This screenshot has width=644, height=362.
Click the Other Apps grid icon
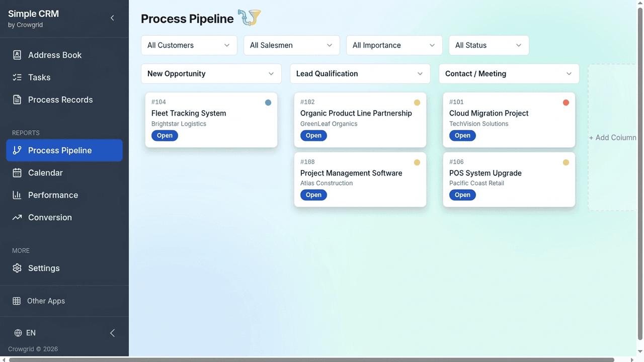coord(17,301)
